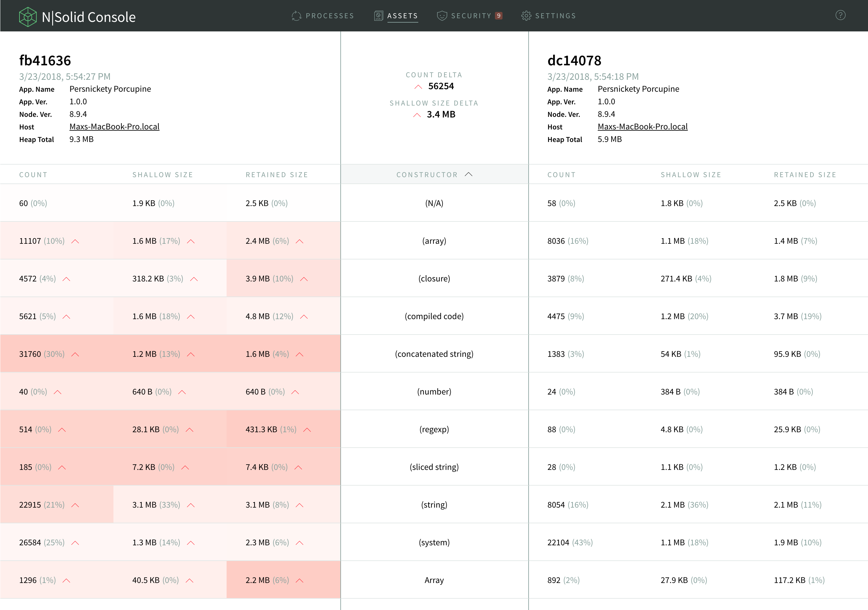Sort by left Shallow Size header
868x610 pixels.
click(x=162, y=175)
